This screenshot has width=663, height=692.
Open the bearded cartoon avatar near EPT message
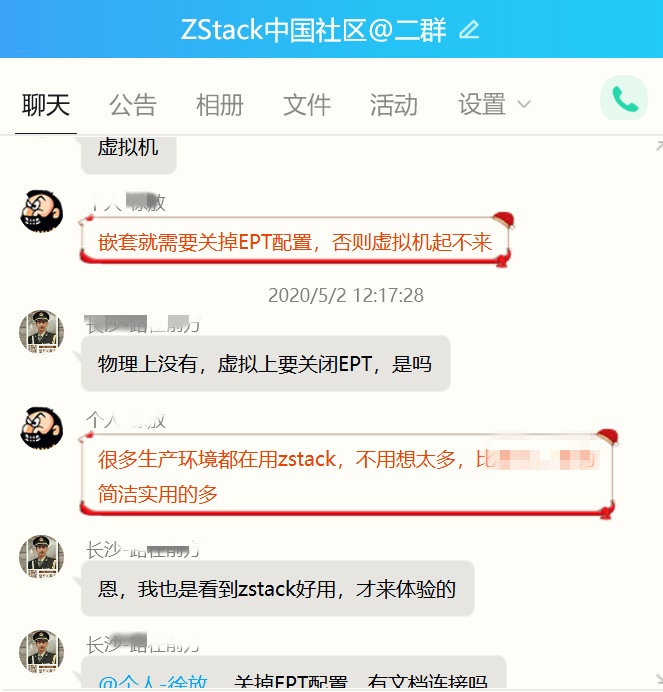coord(41,211)
